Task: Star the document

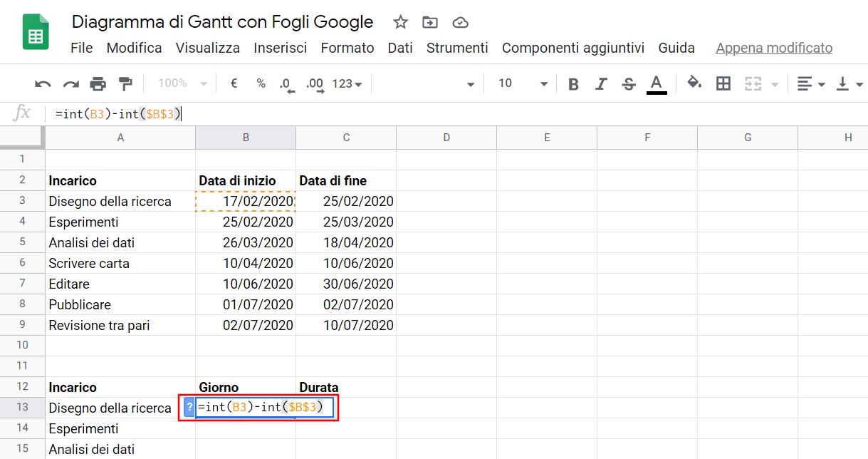Action: coord(401,22)
